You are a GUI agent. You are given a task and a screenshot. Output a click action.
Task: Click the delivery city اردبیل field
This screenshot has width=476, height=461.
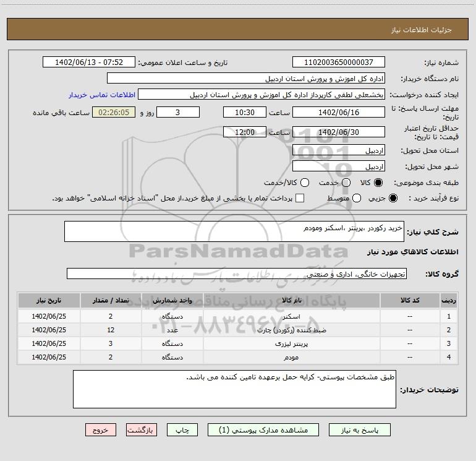(339, 166)
